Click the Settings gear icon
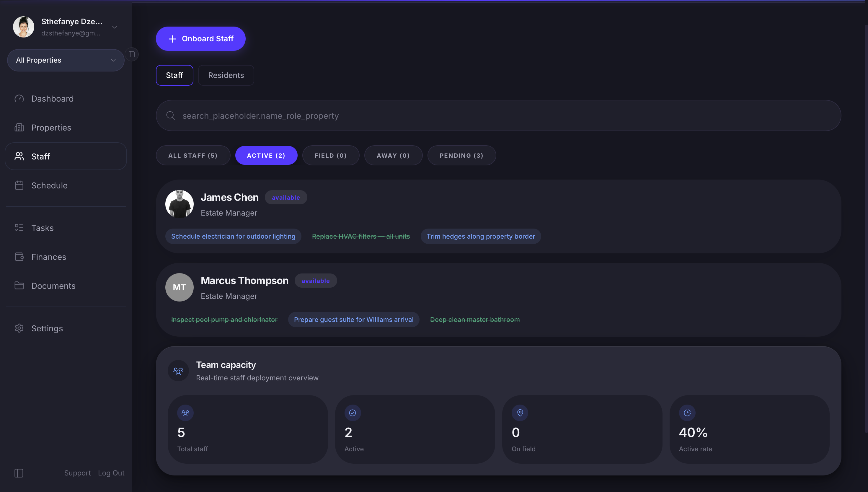The width and height of the screenshot is (868, 492). 19,328
